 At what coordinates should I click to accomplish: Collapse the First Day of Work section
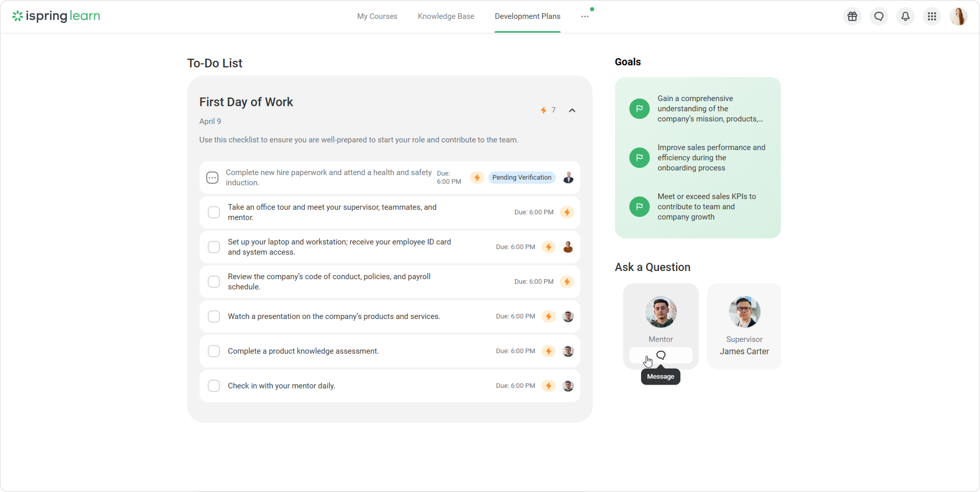[572, 110]
